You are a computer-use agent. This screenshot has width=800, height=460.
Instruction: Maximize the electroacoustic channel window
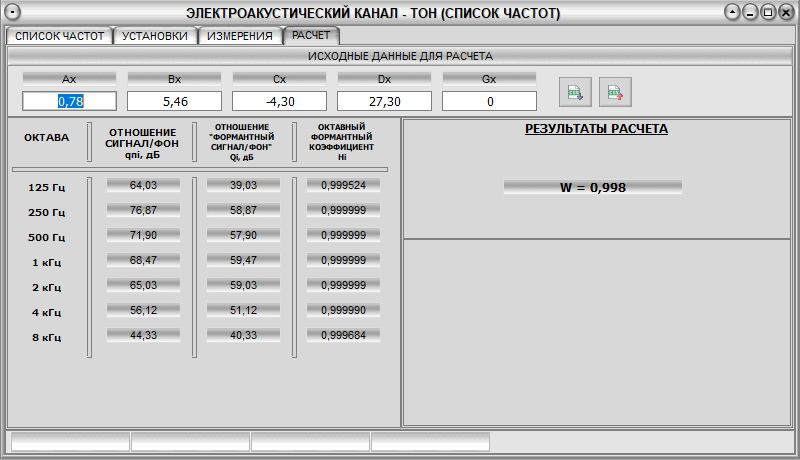click(x=768, y=13)
